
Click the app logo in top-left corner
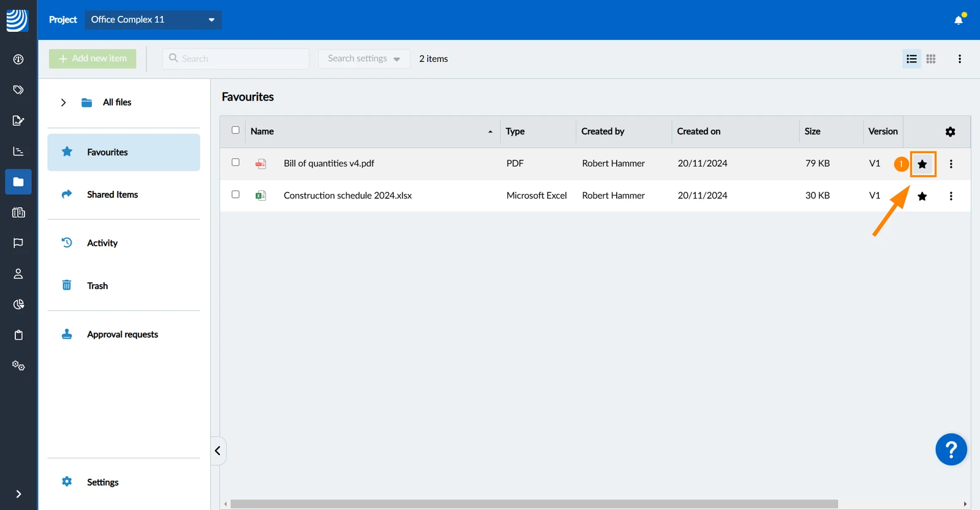(17, 20)
